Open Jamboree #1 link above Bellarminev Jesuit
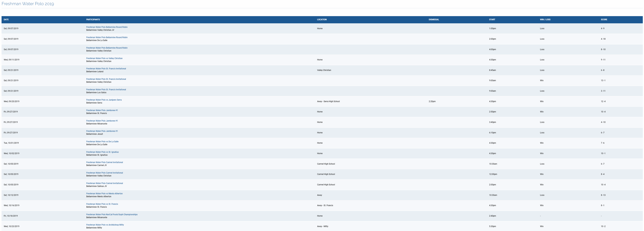Screen dimensions: 644x231 (x=102, y=131)
